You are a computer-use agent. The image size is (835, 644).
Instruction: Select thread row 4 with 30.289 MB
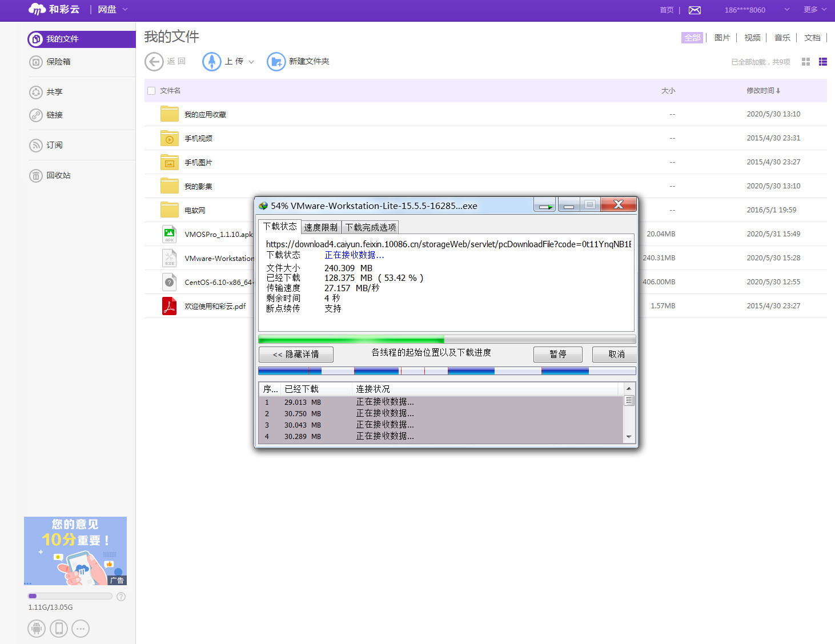[x=441, y=436]
